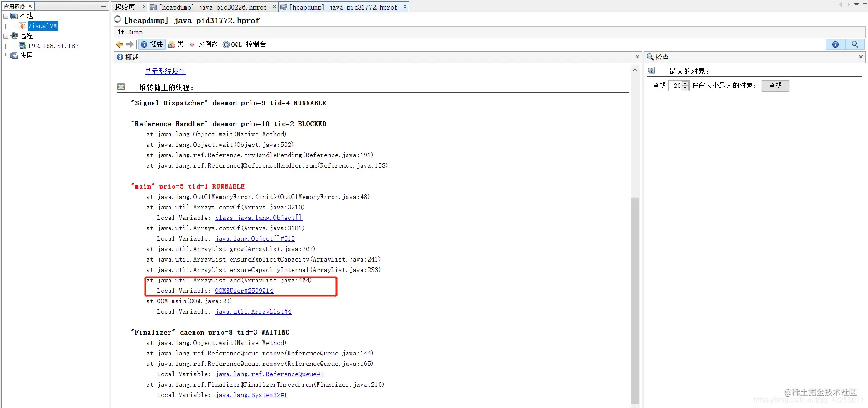Close the 检查 inspect panel
The width and height of the screenshot is (868, 408).
click(860, 57)
